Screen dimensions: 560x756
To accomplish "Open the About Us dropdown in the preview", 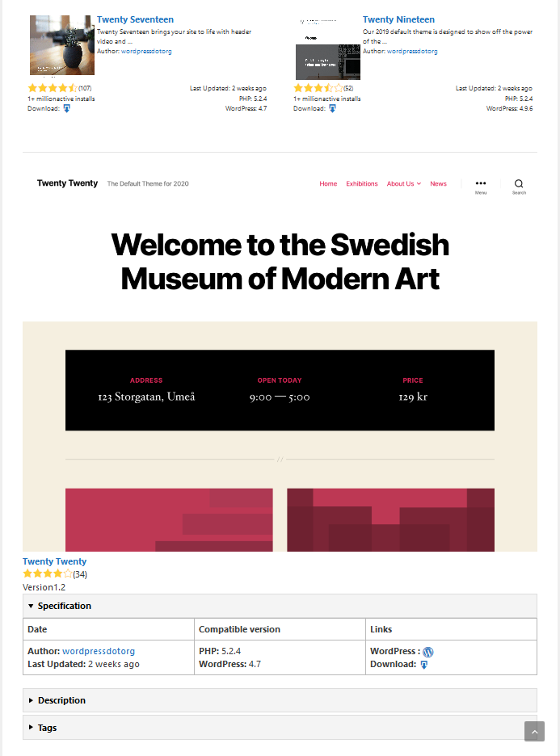I will click(404, 183).
